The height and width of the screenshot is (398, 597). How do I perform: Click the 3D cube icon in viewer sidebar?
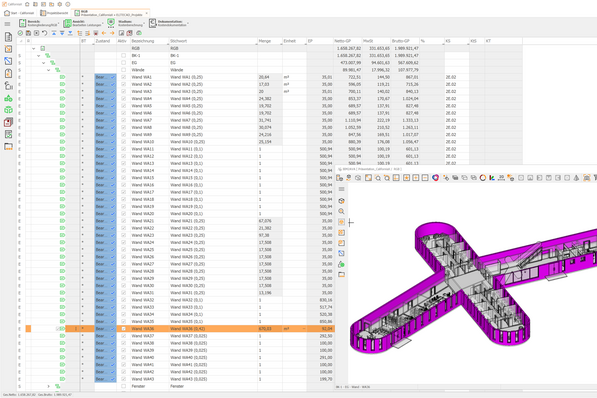click(x=342, y=201)
